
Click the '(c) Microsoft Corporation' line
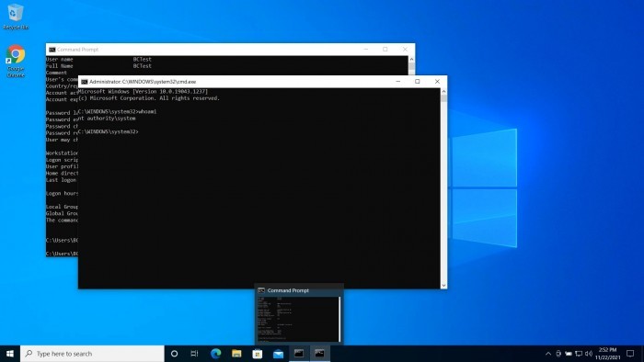[149, 98]
